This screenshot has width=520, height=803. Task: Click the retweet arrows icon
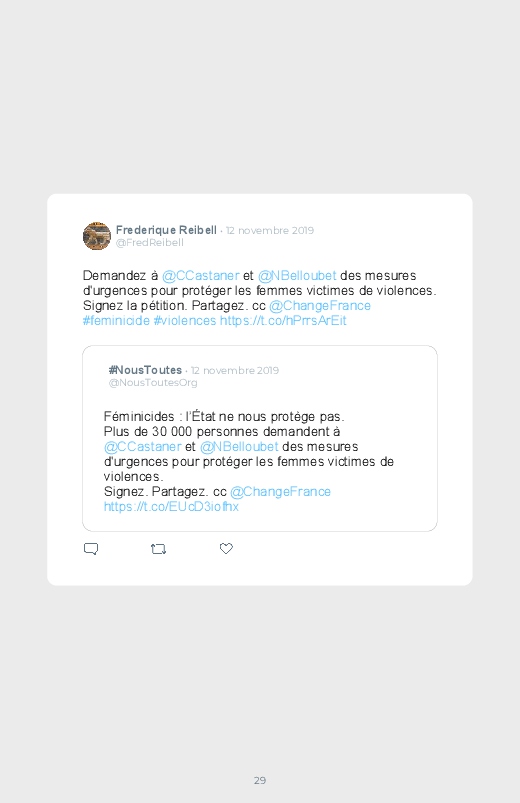click(x=158, y=549)
